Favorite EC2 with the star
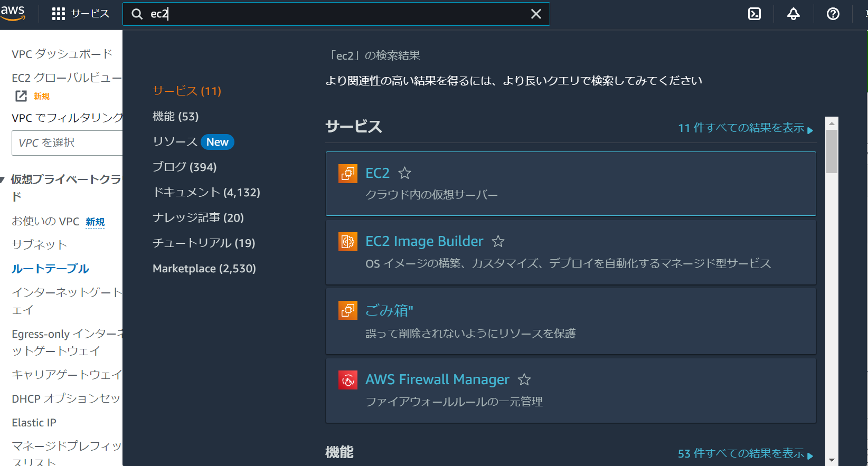Image resolution: width=868 pixels, height=466 pixels. pos(404,173)
